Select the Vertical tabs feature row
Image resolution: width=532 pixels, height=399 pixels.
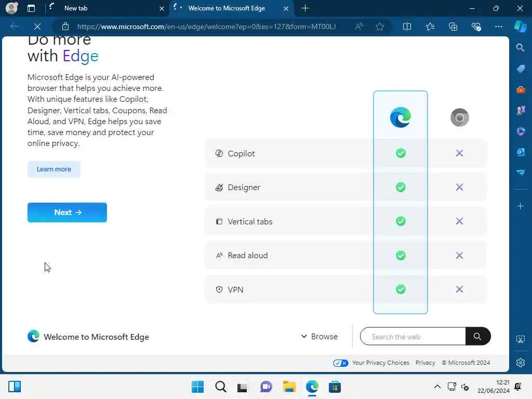345,221
